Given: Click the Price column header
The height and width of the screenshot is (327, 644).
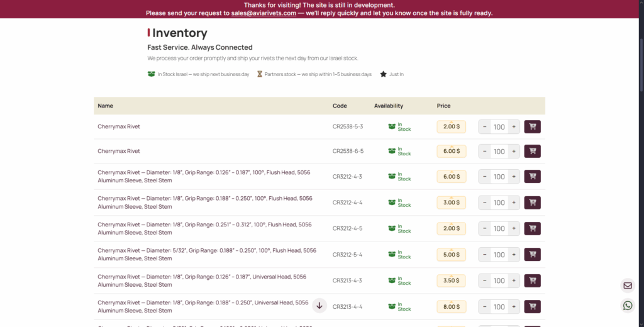Looking at the screenshot, I should pyautogui.click(x=443, y=106).
